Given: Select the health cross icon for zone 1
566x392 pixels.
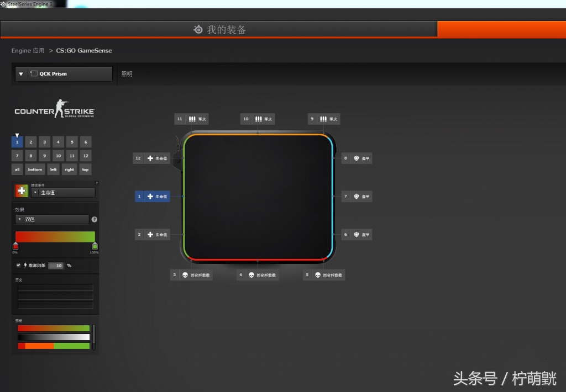Looking at the screenshot, I should tap(149, 196).
